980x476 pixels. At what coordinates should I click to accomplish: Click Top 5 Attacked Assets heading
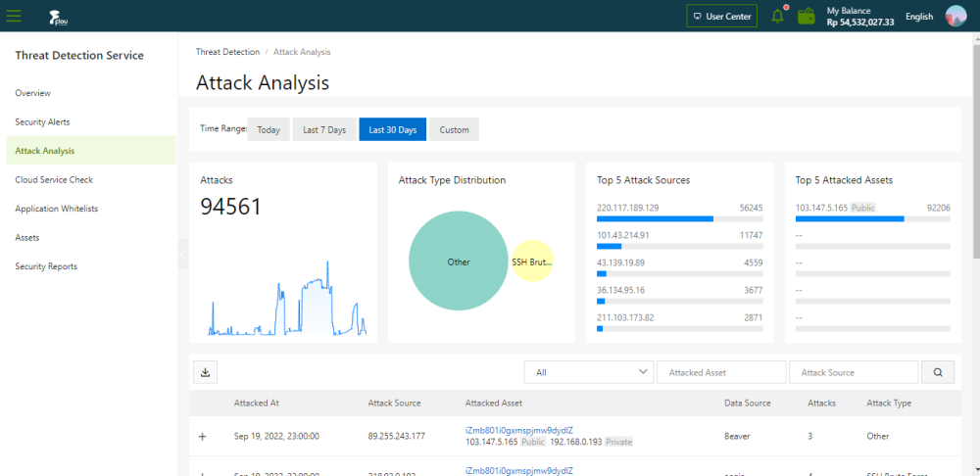click(845, 180)
